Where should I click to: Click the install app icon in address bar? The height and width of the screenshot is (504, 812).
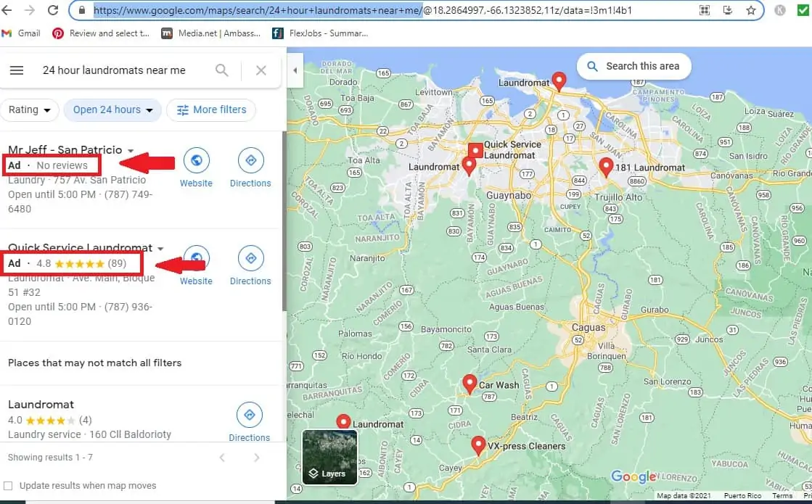click(x=728, y=10)
